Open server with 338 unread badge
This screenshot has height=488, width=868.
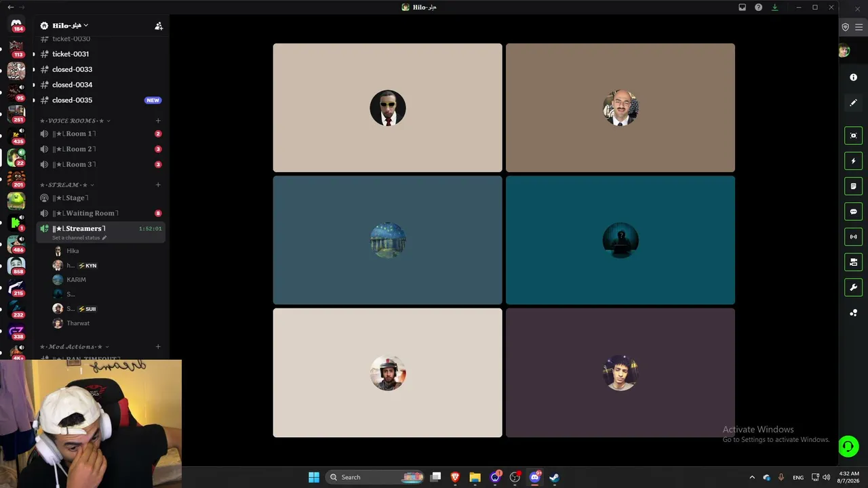coord(16,331)
